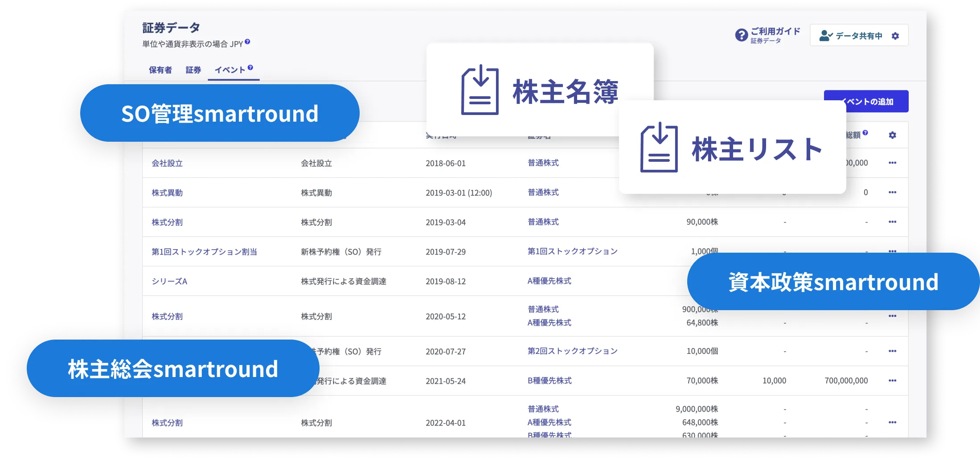Open the more options menu for 株式異動 row
980x459 pixels.
[x=892, y=193]
